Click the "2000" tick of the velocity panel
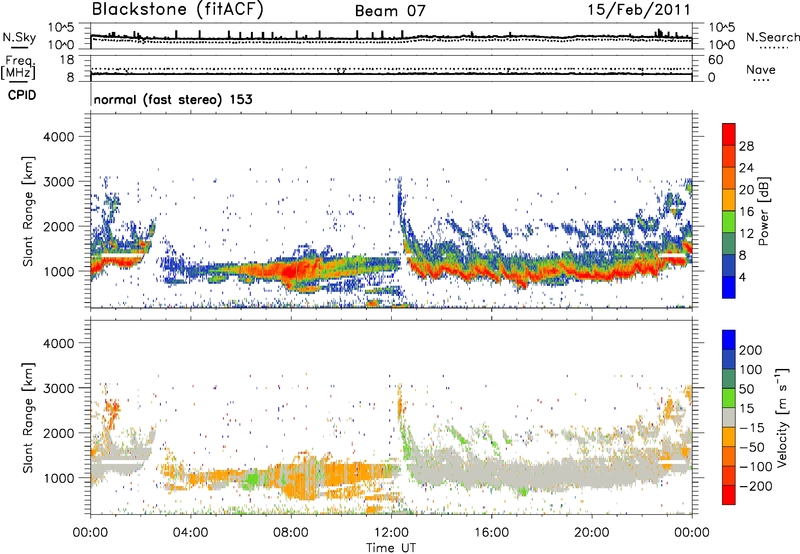Image resolution: width=800 pixels, height=554 pixels. 59,433
